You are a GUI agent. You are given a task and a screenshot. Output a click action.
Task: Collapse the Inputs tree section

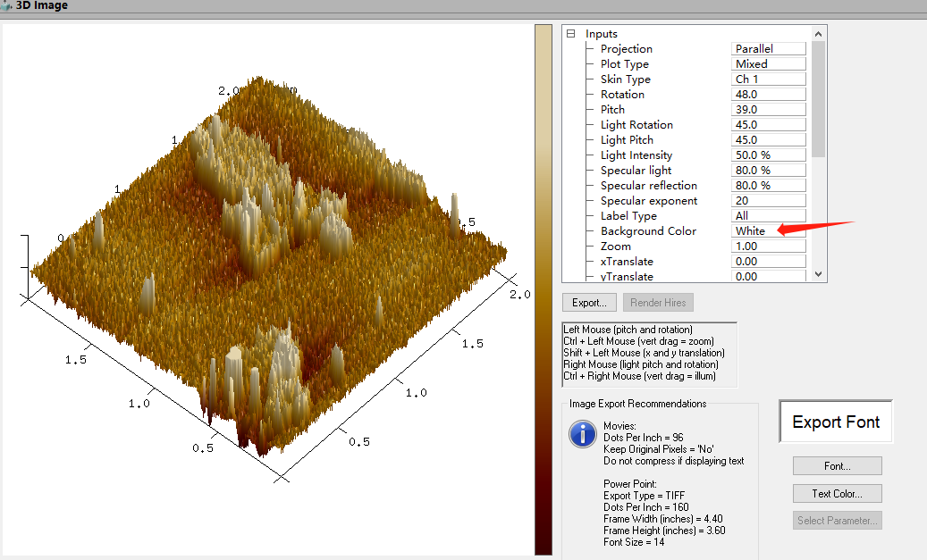coord(571,34)
